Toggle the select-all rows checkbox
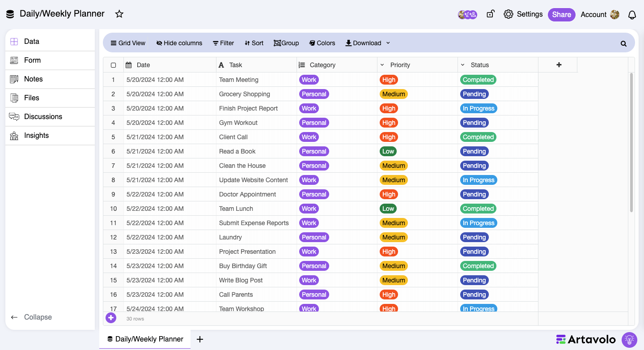The height and width of the screenshot is (350, 644). (x=113, y=65)
